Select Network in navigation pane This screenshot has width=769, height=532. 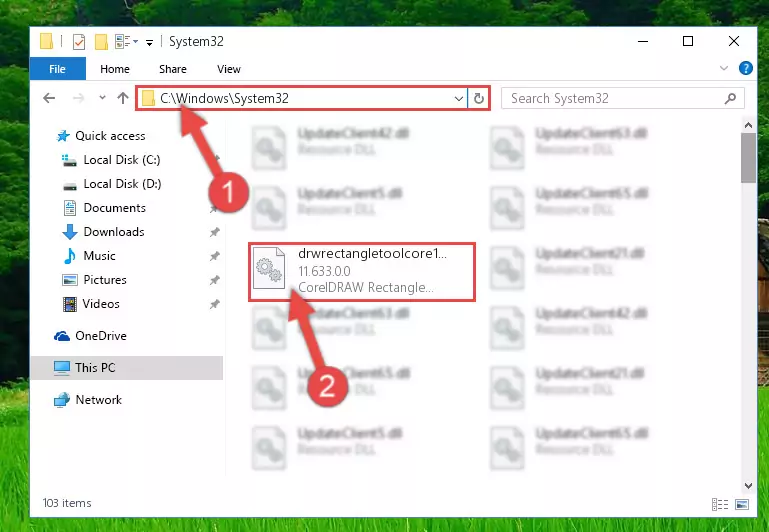coord(88,400)
